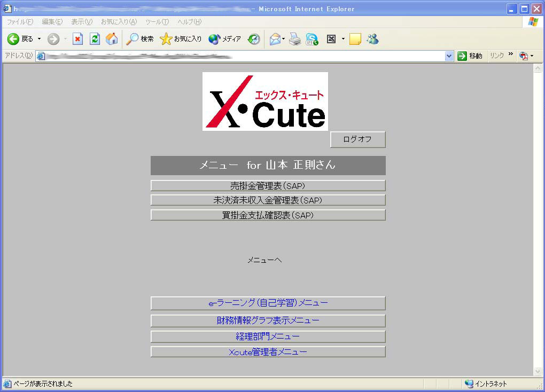545x392 pixels.
Task: Click the Go (移動) arrow button
Action: point(470,56)
